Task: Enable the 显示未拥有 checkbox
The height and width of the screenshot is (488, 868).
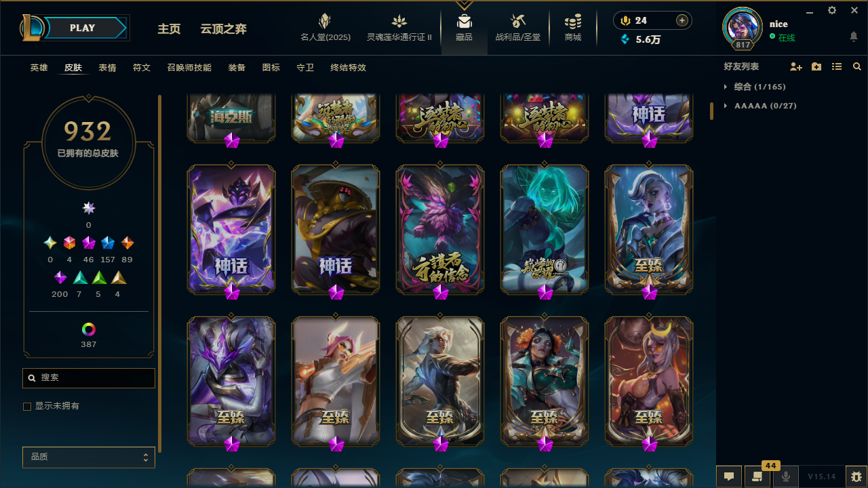Action: [27, 406]
